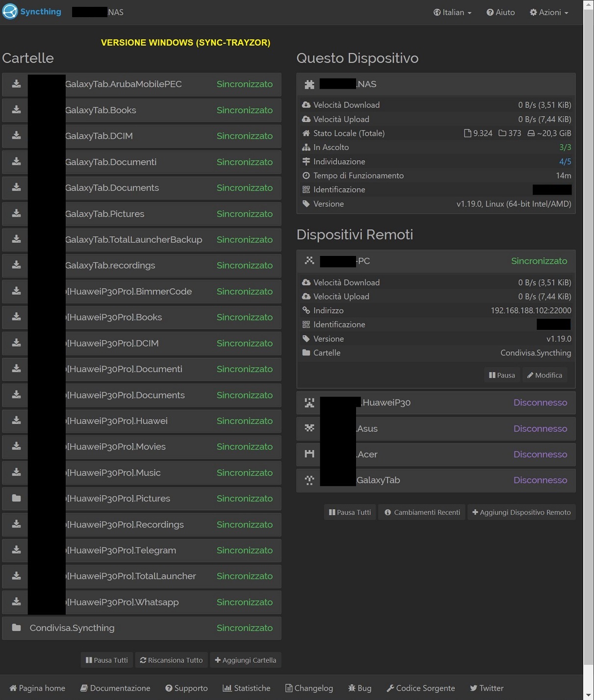Click the download icon beside [HuaweiP30Pro].BimmerCode
This screenshot has height=700, width=594.
point(16,291)
